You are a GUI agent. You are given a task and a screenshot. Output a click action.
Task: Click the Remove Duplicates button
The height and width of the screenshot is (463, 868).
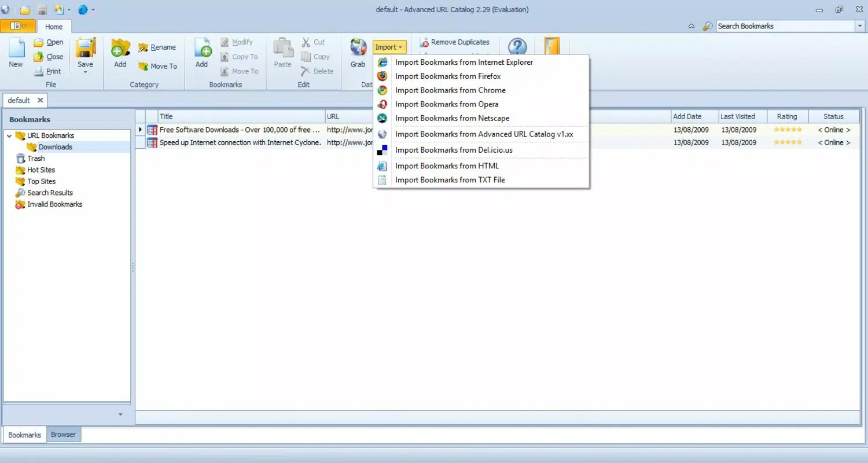point(455,42)
